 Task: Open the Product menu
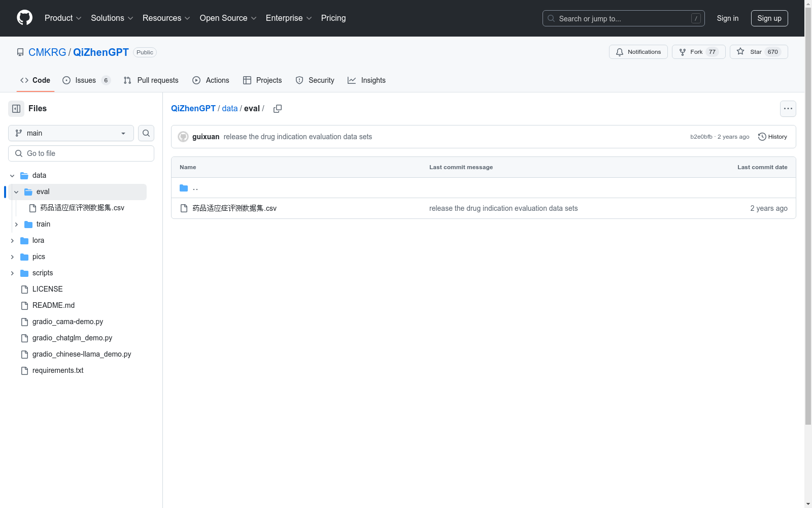(63, 18)
